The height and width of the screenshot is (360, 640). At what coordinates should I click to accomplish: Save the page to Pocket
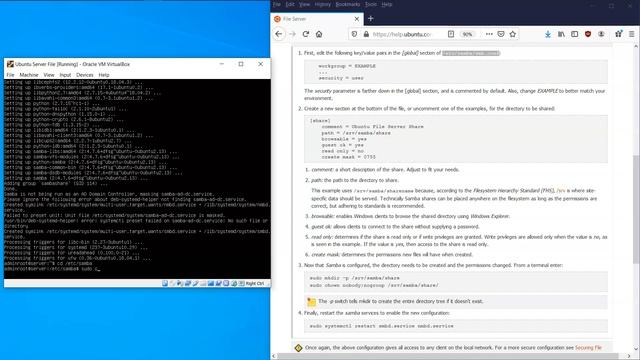(x=501, y=34)
